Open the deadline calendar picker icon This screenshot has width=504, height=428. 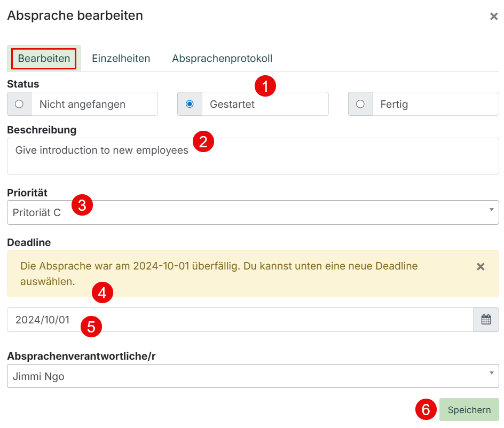[x=486, y=320]
